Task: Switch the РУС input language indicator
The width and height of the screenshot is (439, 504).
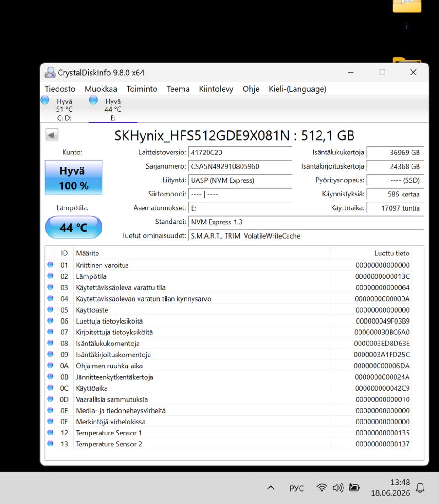Action: pyautogui.click(x=296, y=488)
